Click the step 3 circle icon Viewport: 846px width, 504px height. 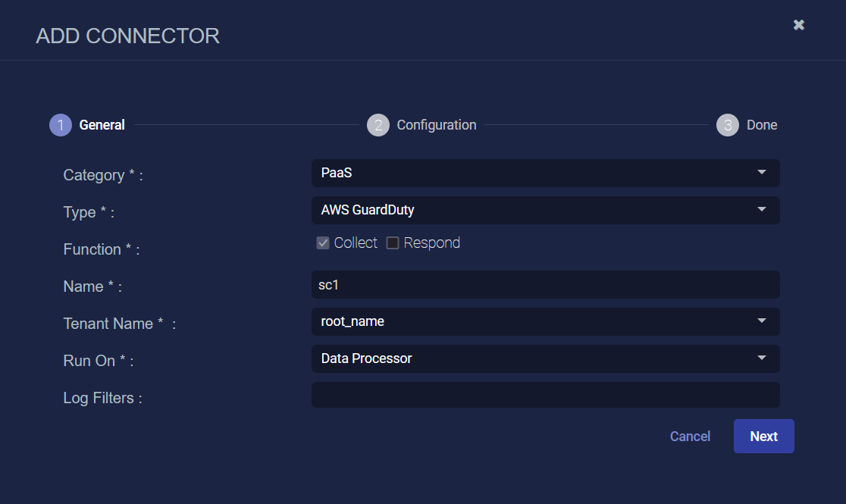[x=728, y=125]
